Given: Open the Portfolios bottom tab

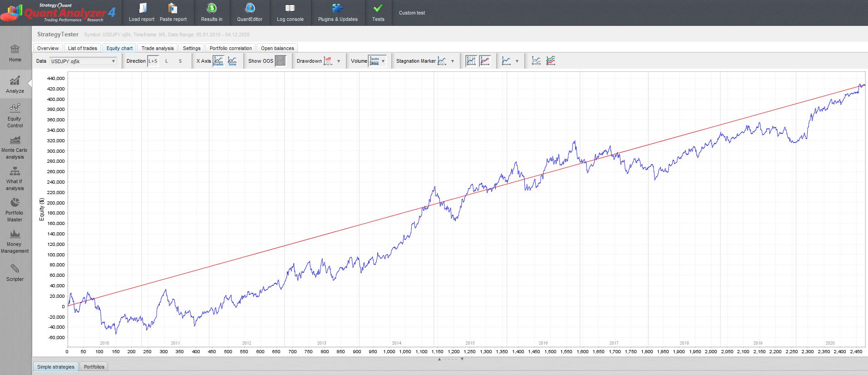Looking at the screenshot, I should tap(94, 367).
